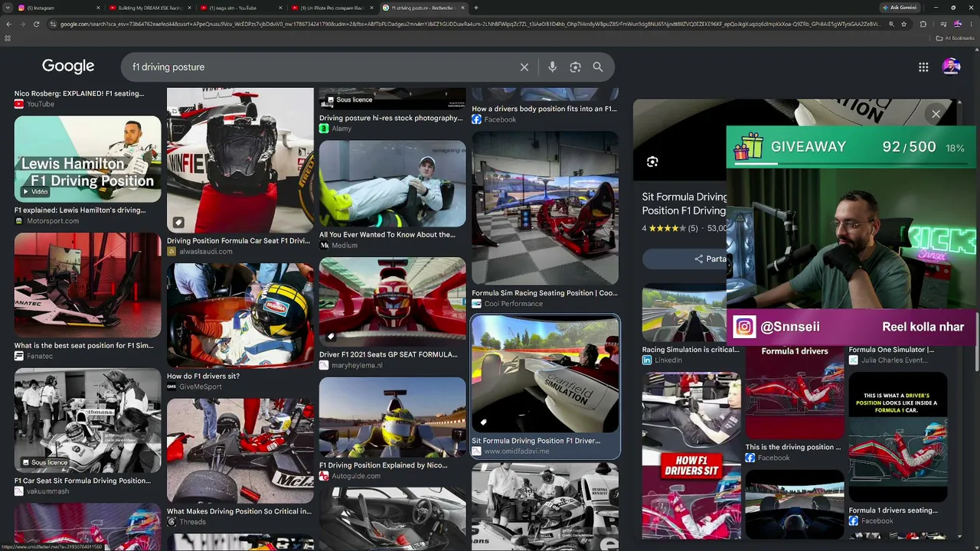Go back with the browser back arrow
Viewport: 980px width, 551px height.
(x=8, y=24)
